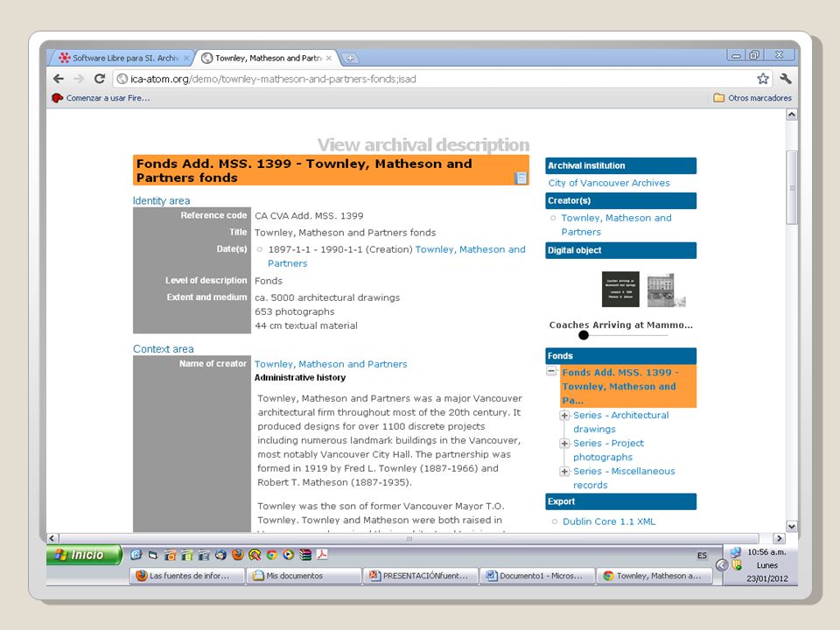Click the vertical scrollbar up arrow
This screenshot has width=840, height=630.
[x=791, y=114]
